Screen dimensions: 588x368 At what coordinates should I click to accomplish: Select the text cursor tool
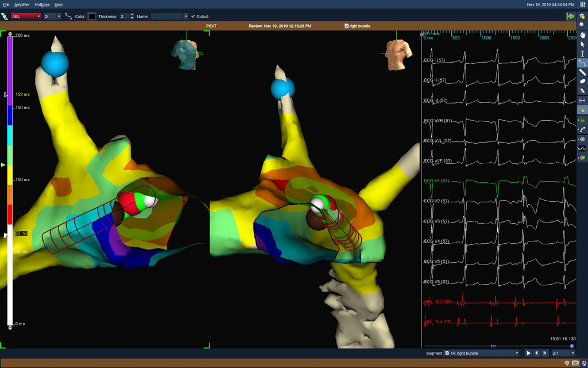582,53
